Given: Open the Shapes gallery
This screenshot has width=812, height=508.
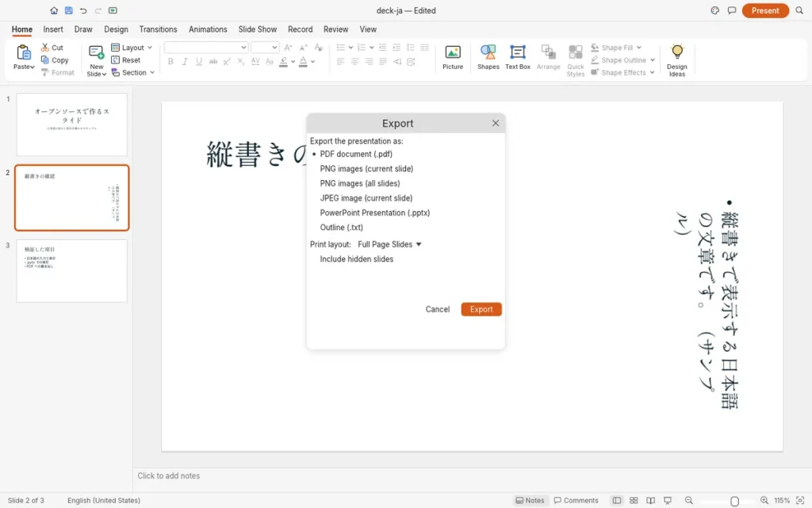Looking at the screenshot, I should click(488, 57).
